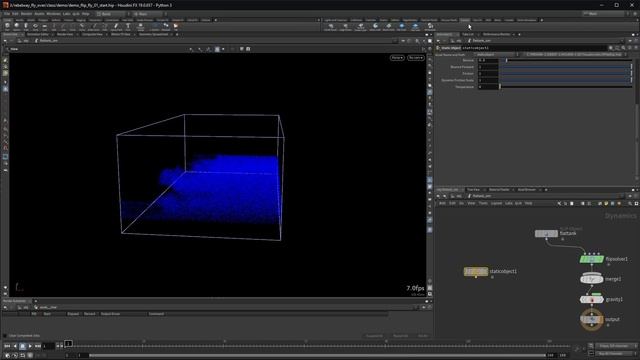Image resolution: width=640 pixels, height=360 pixels.
Task: Jump to the first frame
Action: click(7, 346)
